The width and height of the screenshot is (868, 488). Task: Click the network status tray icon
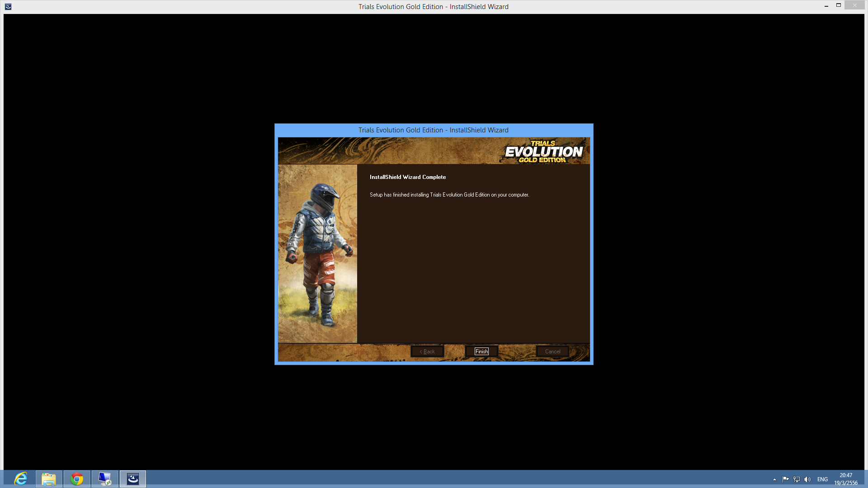pos(797,479)
